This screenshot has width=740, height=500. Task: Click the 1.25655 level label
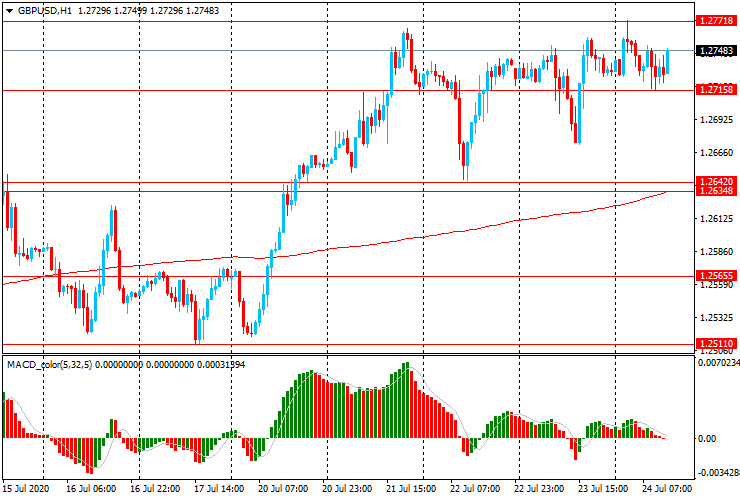pyautogui.click(x=716, y=276)
